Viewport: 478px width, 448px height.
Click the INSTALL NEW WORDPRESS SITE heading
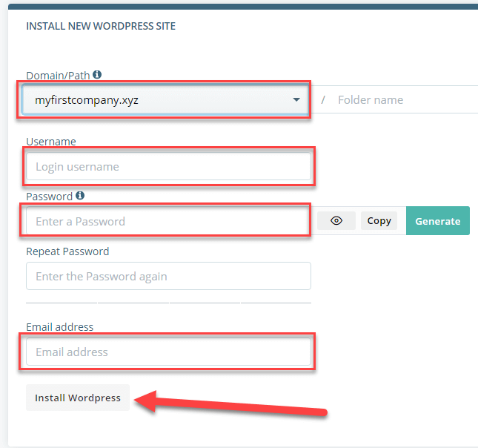(101, 26)
